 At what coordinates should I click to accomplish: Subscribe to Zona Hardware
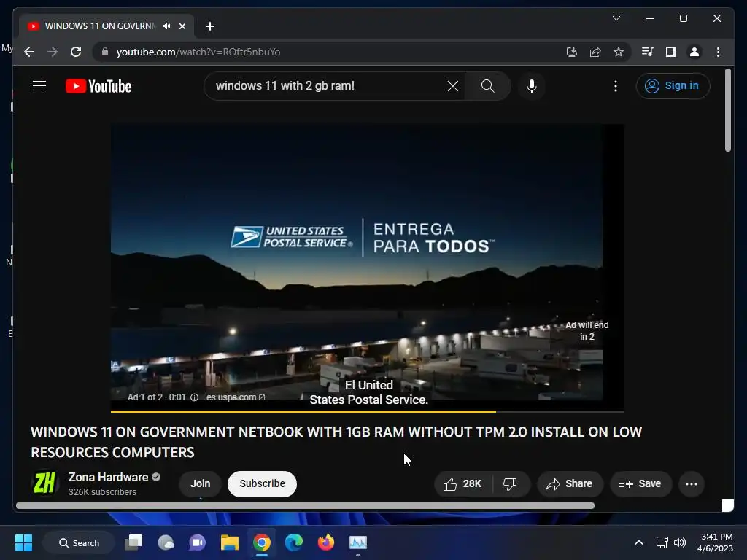click(x=262, y=484)
